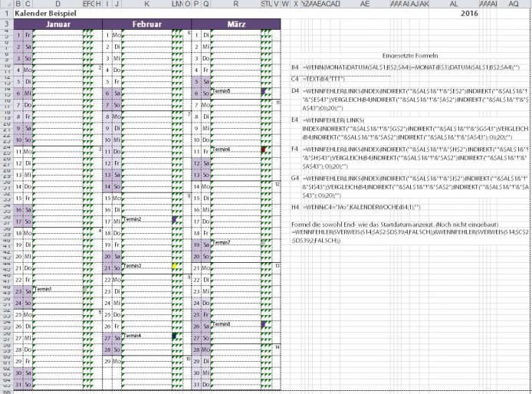Click the F4 formula label
The image size is (532, 394).
pyautogui.click(x=295, y=149)
